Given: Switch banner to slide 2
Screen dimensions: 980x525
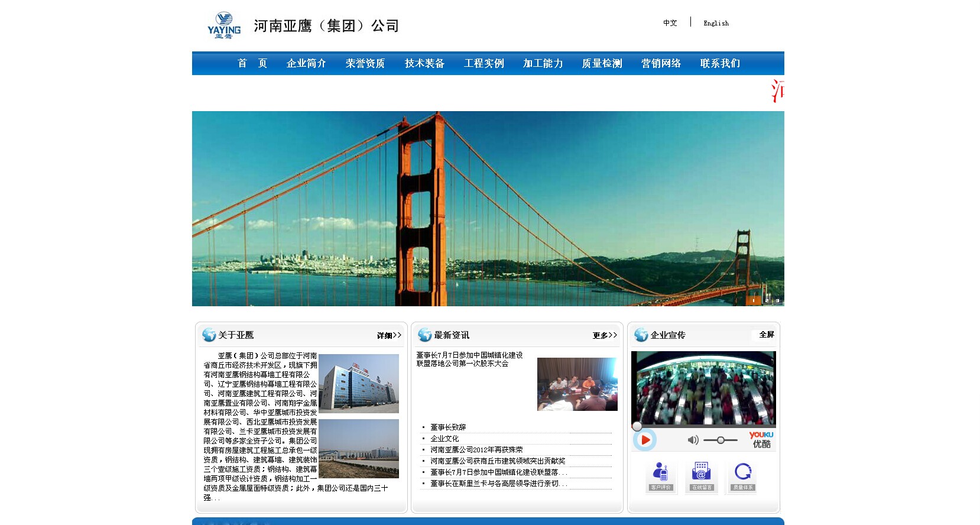Looking at the screenshot, I should 767,300.
